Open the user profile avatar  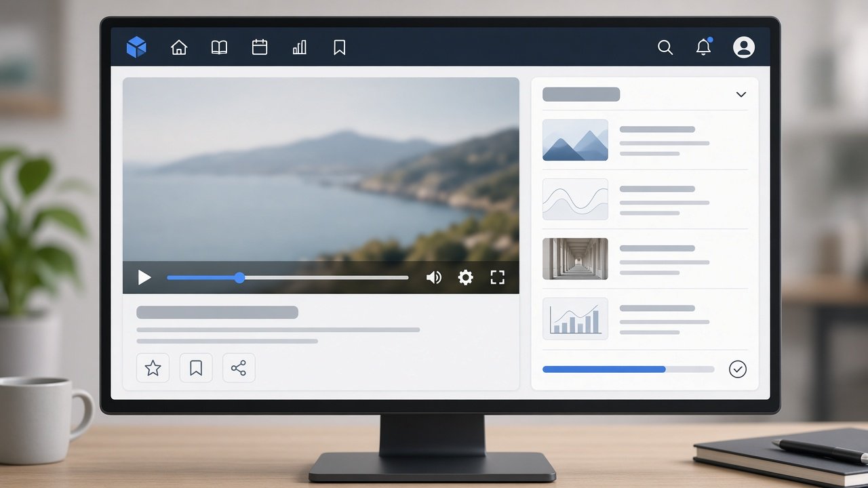[744, 47]
